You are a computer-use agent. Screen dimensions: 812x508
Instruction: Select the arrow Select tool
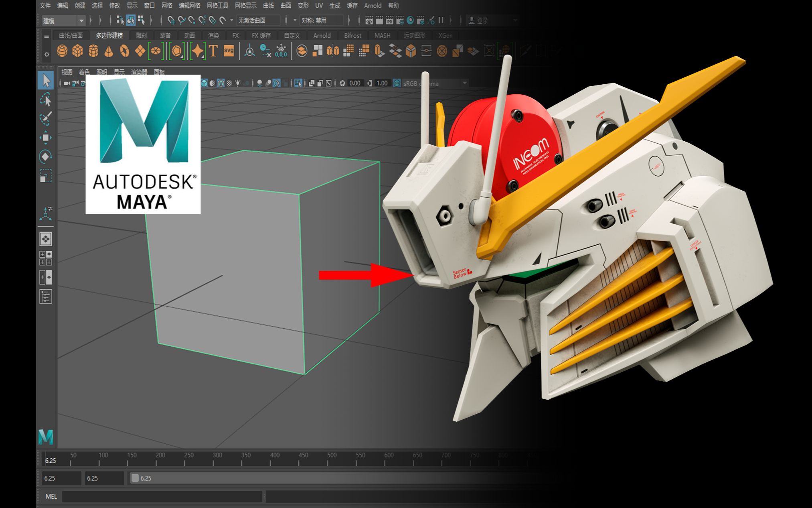(x=46, y=80)
